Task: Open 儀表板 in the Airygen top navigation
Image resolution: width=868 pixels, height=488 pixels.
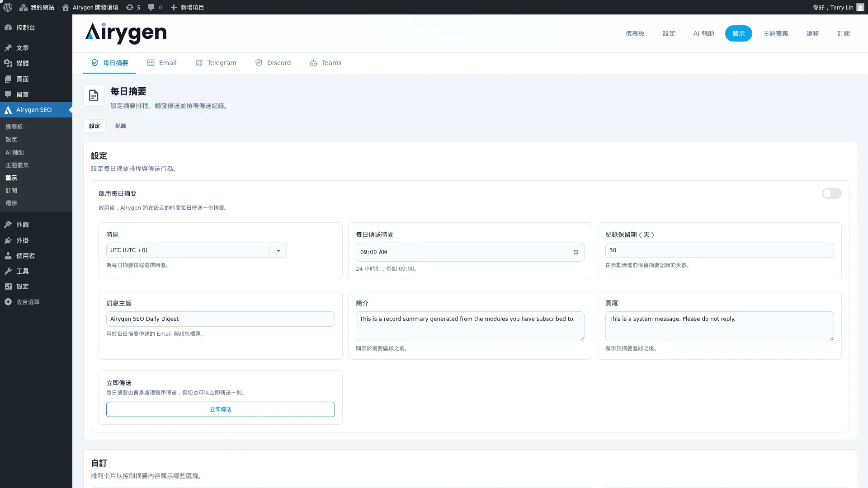Action: click(635, 33)
